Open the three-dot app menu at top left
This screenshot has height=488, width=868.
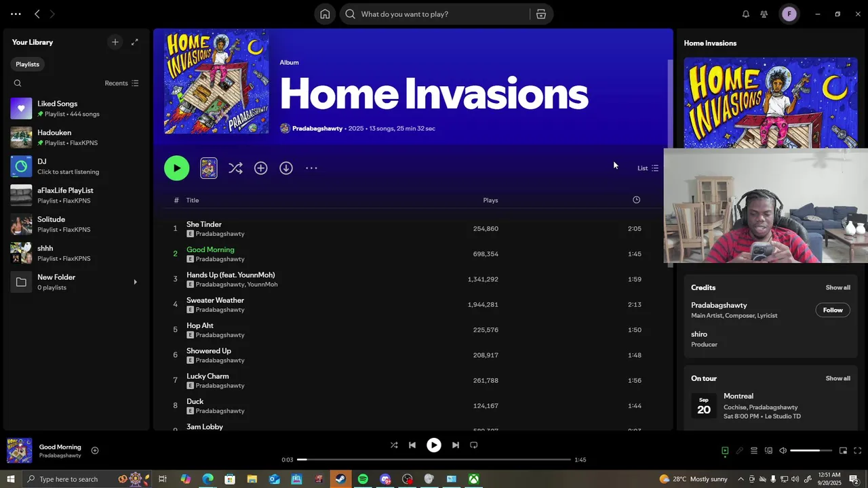click(x=16, y=14)
